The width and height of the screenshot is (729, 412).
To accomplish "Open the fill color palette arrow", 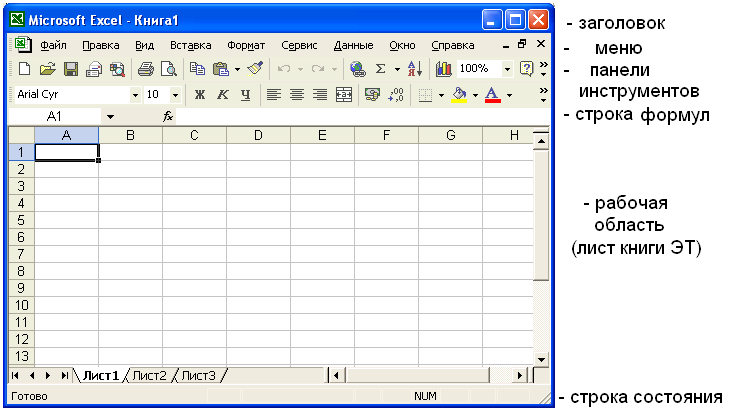I will pos(475,95).
